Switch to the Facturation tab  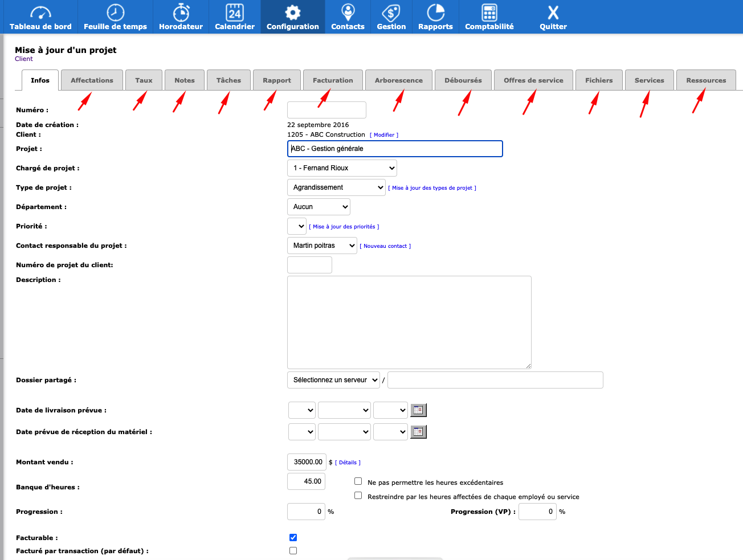point(333,80)
